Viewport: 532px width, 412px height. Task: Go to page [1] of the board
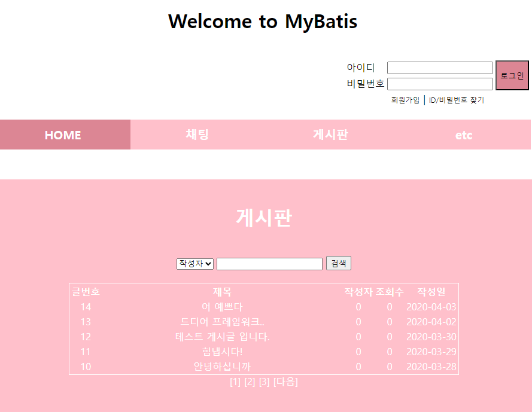click(x=235, y=382)
